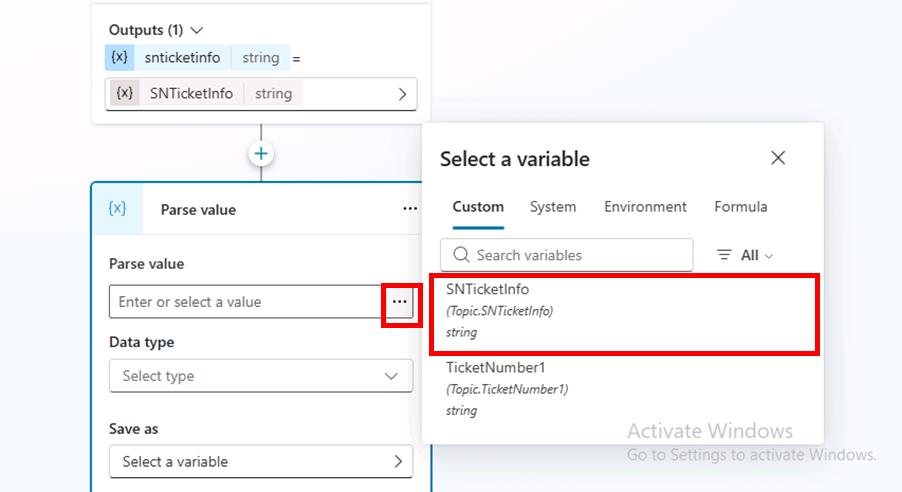Click the filter lines icon

point(724,255)
